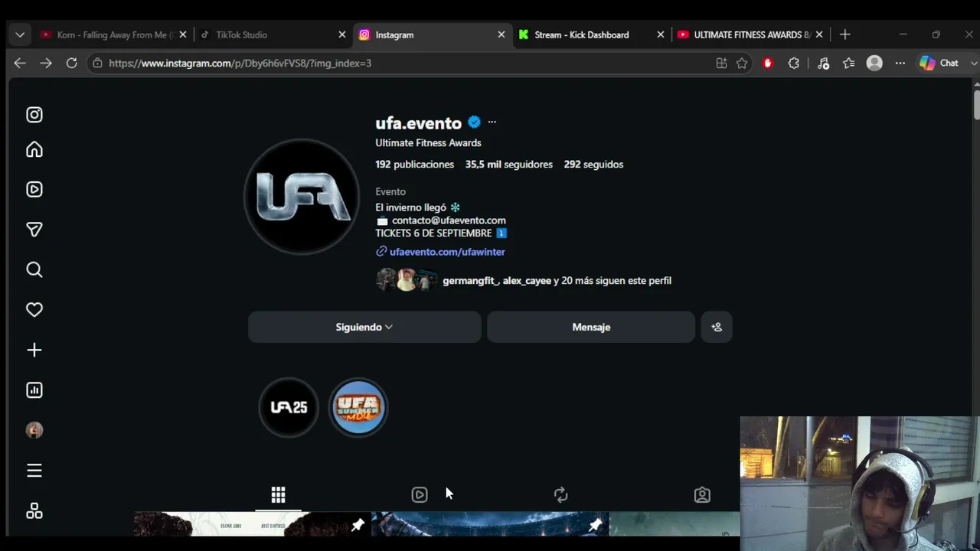View the 292 seguidos list
The image size is (980, 551).
pos(593,165)
